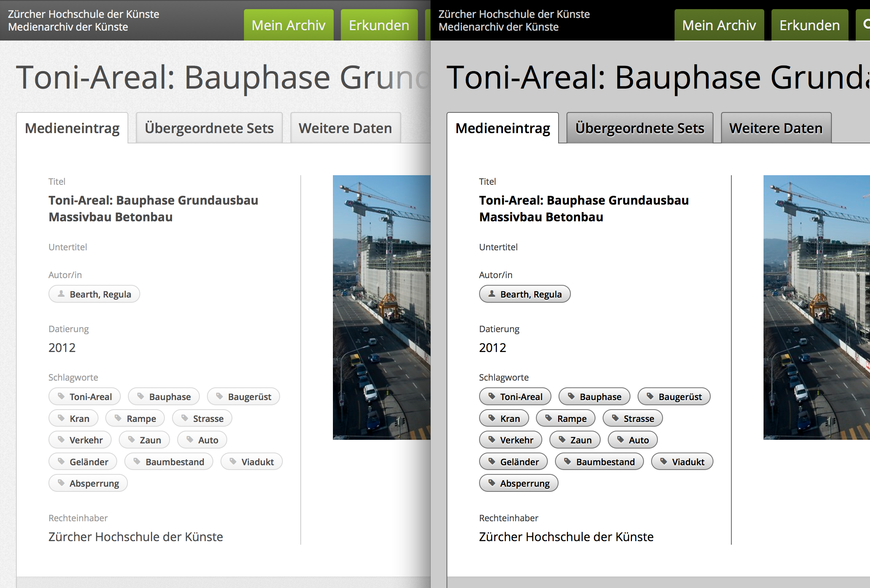The width and height of the screenshot is (870, 588).
Task: Click person icon in left Bearth, Regula pill
Action: click(x=61, y=294)
